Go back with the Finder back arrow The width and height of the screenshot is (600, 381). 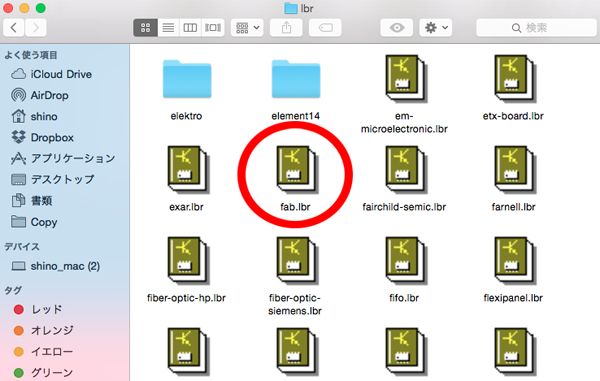coord(14,28)
